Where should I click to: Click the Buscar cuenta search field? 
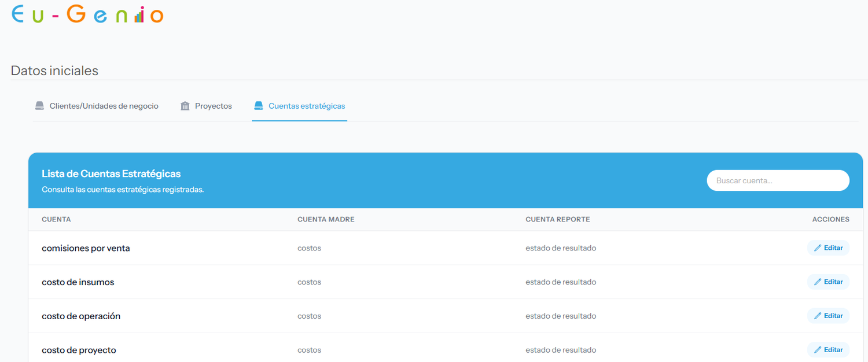[778, 180]
